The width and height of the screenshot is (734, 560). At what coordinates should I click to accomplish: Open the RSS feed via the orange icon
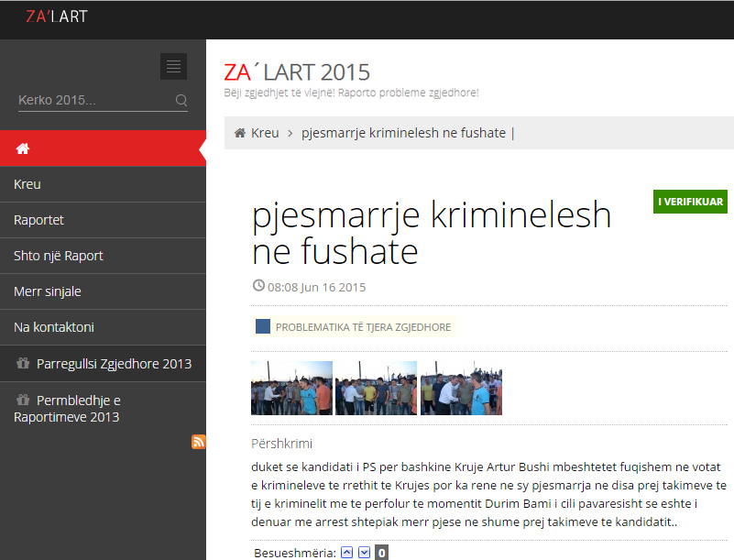198,442
